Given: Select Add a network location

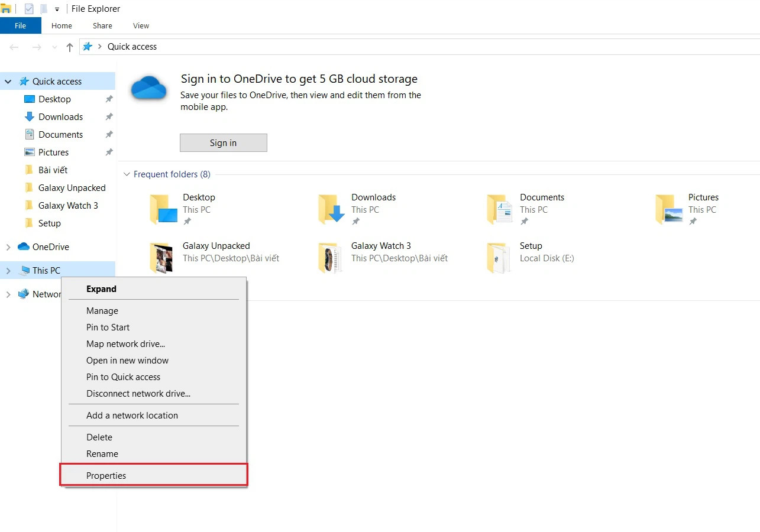Looking at the screenshot, I should click(x=154, y=416).
